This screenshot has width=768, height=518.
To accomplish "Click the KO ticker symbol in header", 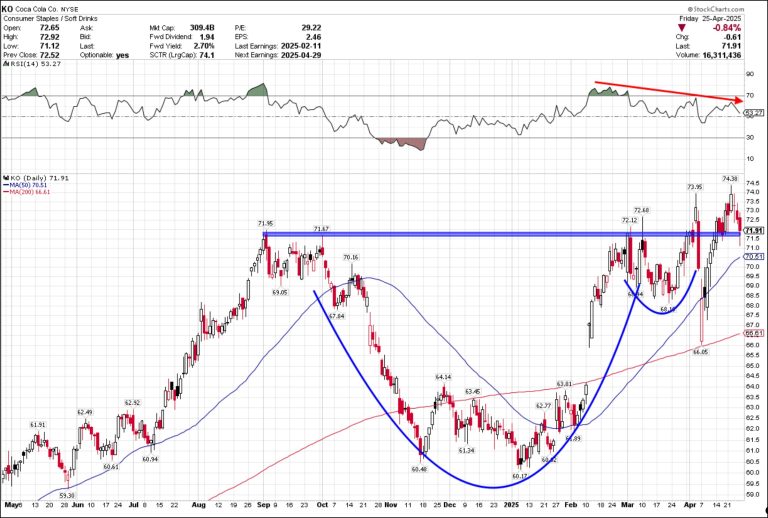I will [x=8, y=7].
